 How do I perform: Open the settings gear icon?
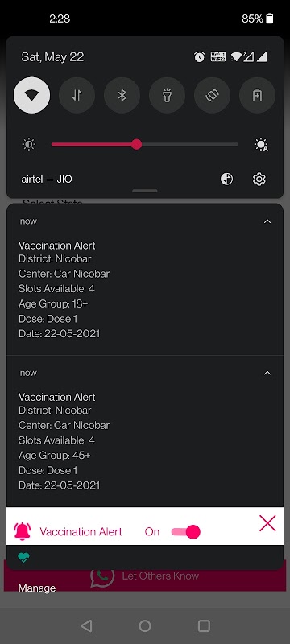click(259, 179)
